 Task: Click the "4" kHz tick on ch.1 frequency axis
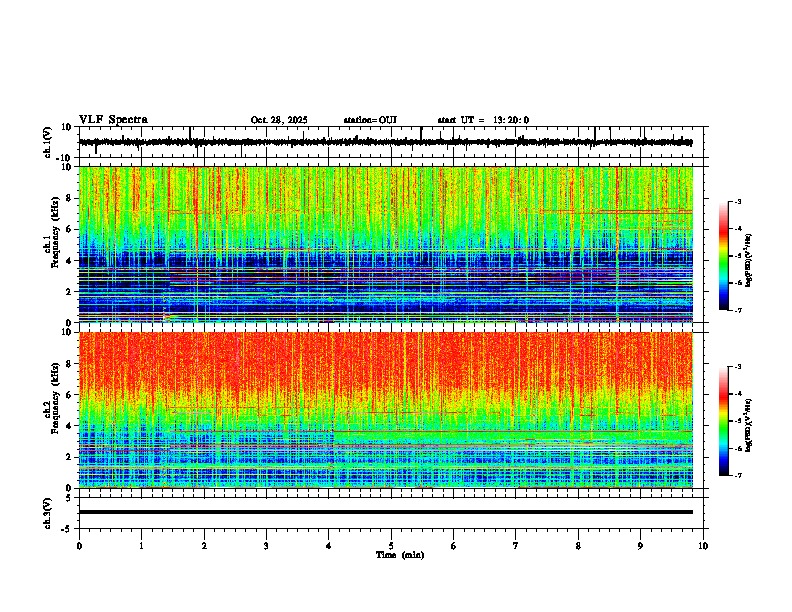(69, 261)
